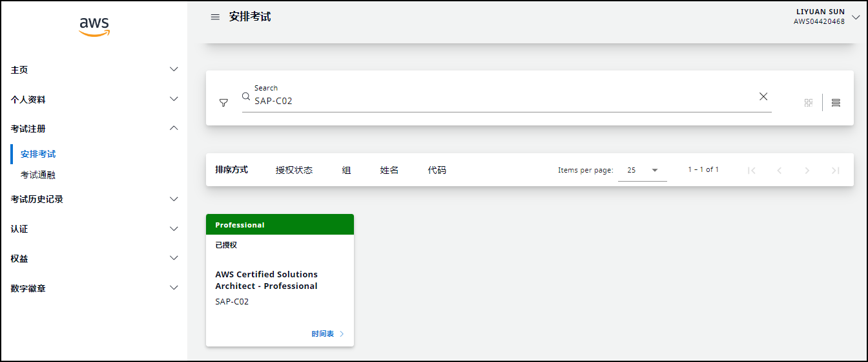Image resolution: width=868 pixels, height=362 pixels.
Task: Select 安排考试 in the sidebar
Action: click(38, 154)
